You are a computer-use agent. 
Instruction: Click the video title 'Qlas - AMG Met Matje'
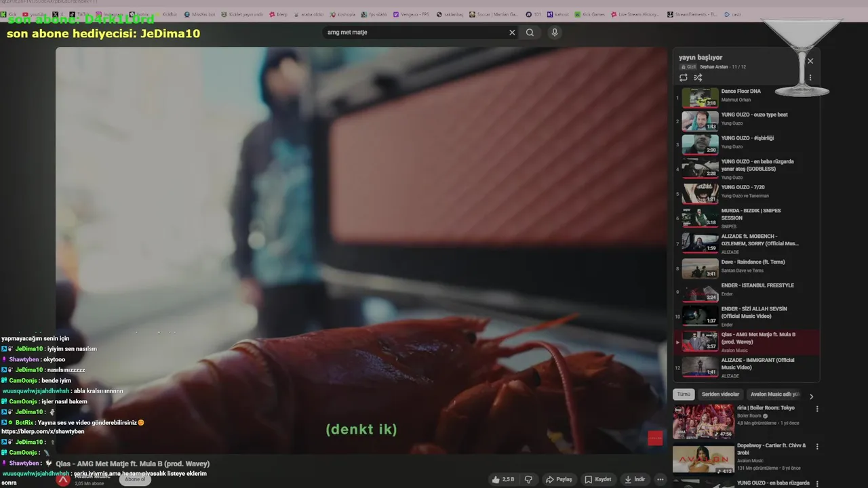click(133, 464)
